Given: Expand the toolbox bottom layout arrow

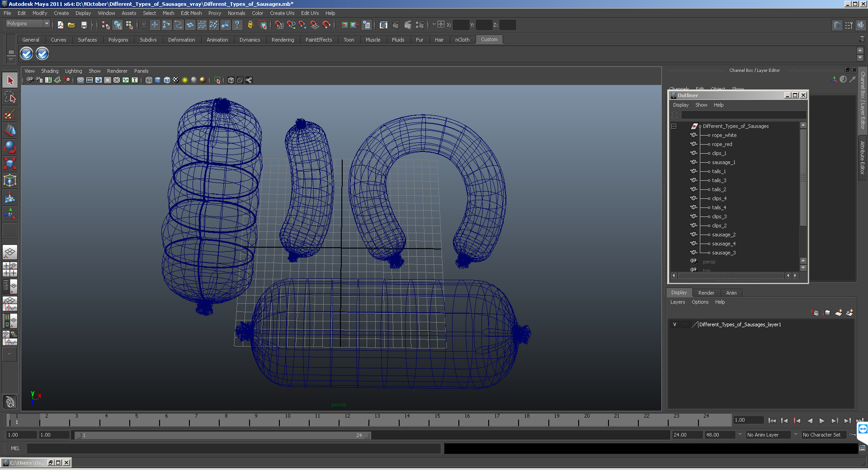Looking at the screenshot, I should coord(9,354).
